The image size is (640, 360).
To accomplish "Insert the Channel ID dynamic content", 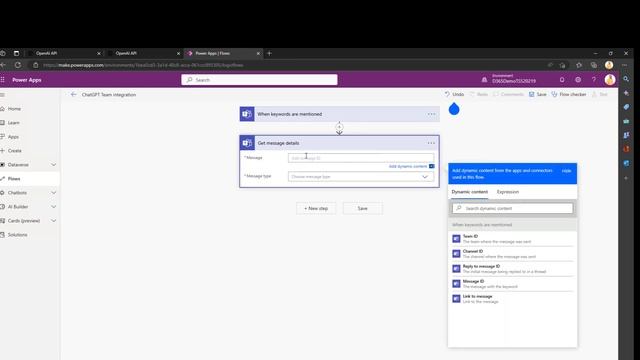I will point(512,254).
